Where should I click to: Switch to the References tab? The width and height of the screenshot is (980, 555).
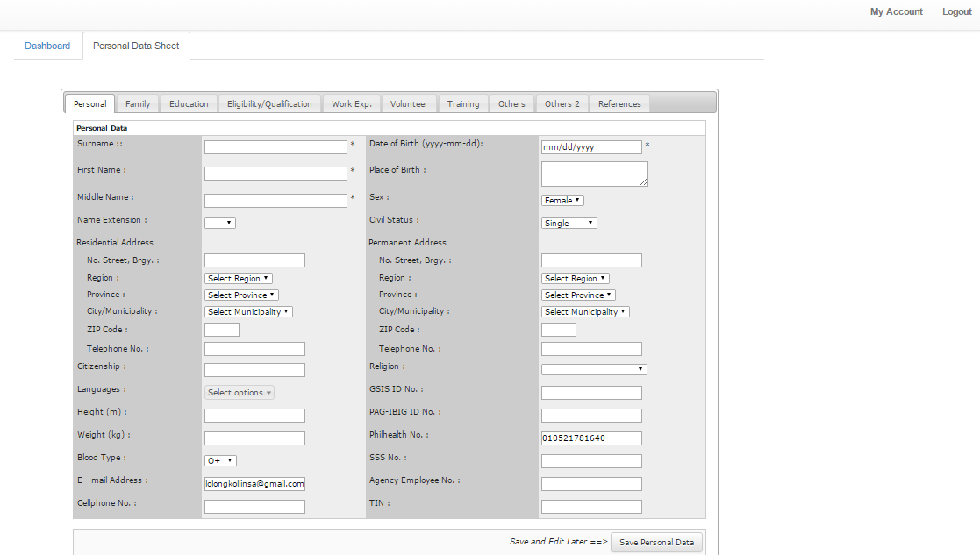(619, 103)
